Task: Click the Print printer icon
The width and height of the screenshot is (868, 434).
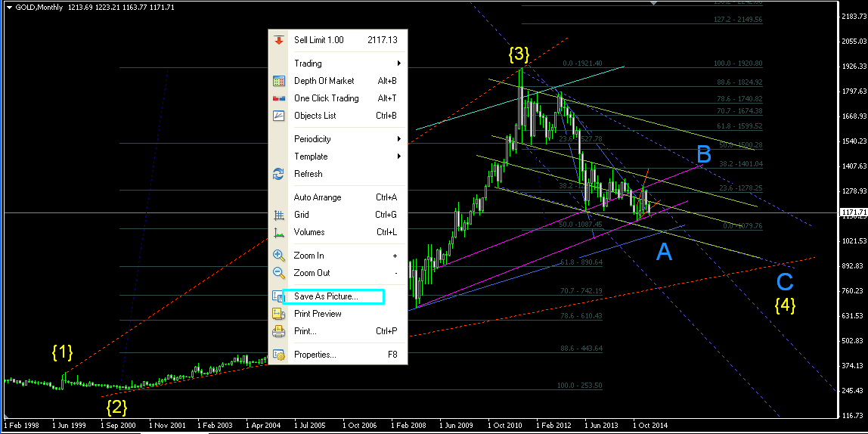Action: pyautogui.click(x=278, y=332)
